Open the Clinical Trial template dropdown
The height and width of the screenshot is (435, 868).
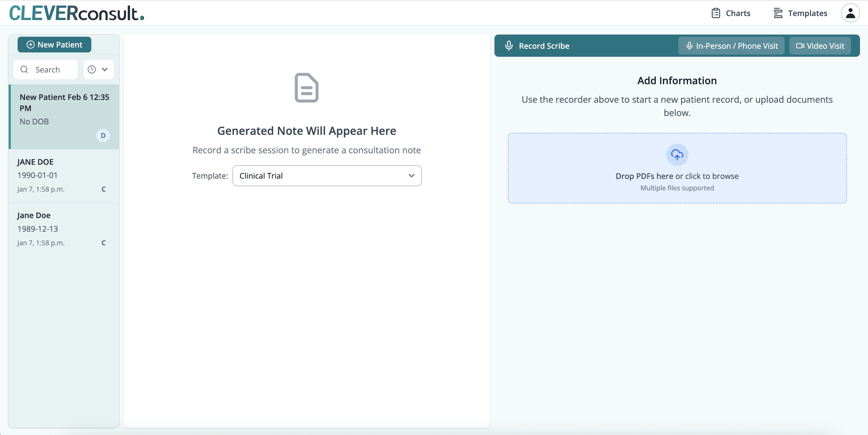327,176
